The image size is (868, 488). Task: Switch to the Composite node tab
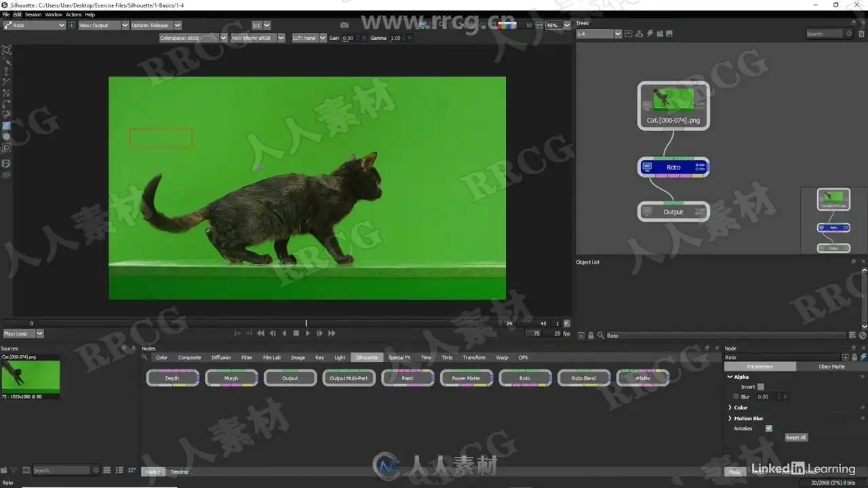pyautogui.click(x=189, y=357)
